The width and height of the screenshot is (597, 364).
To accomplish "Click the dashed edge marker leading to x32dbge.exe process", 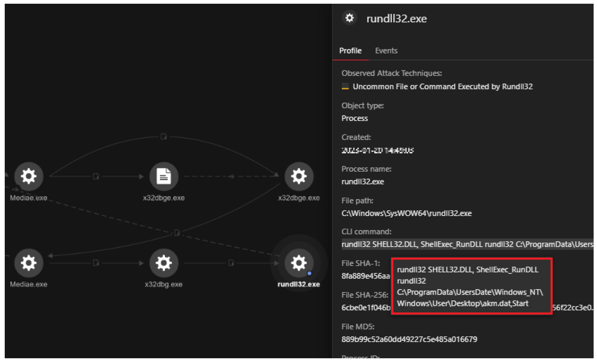I will [x=231, y=176].
